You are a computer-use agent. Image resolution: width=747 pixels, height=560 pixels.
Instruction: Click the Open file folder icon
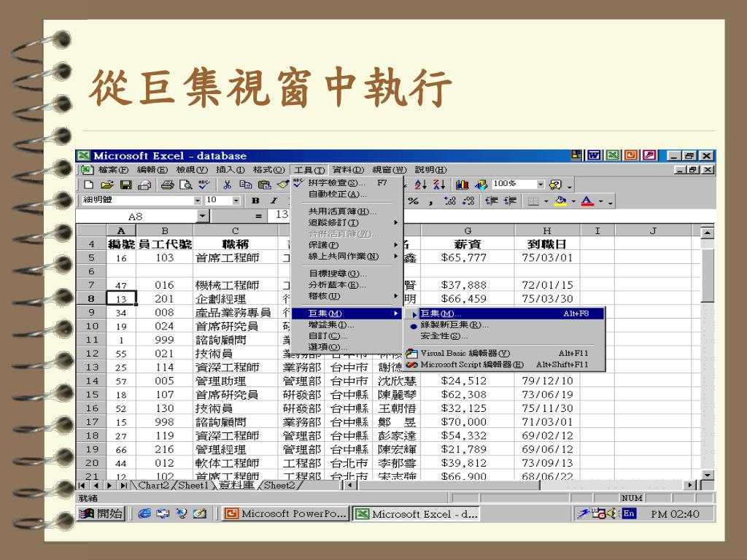click(107, 184)
